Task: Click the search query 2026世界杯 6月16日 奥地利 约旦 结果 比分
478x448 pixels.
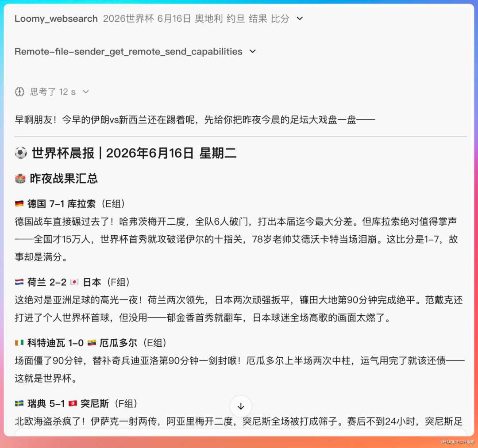Action: (x=196, y=19)
